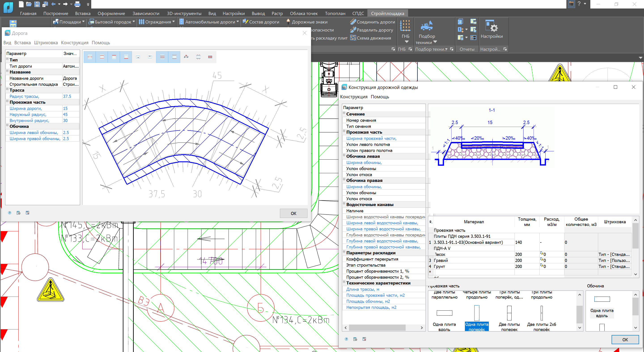Viewport: 644px width, 352px height.
Task: Open the Штриховка menu in Дорога dialog
Action: tap(46, 43)
